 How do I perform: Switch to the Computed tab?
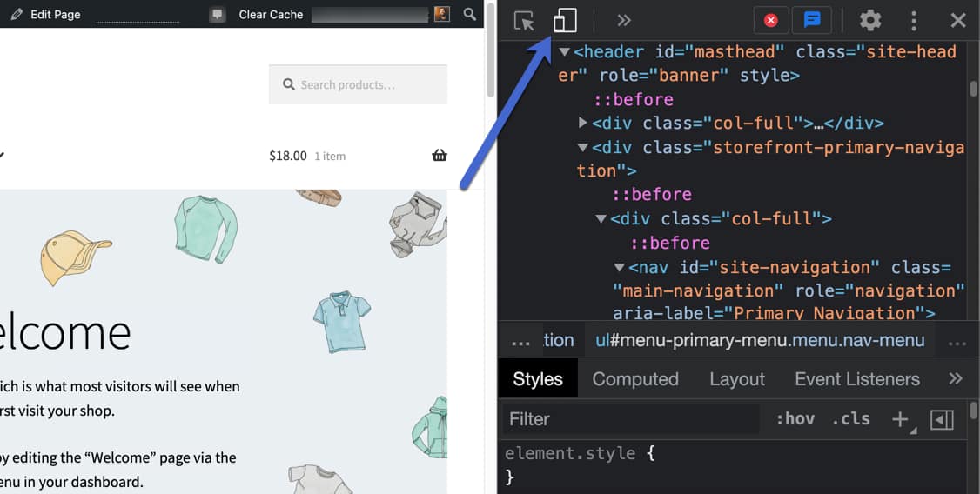tap(635, 379)
